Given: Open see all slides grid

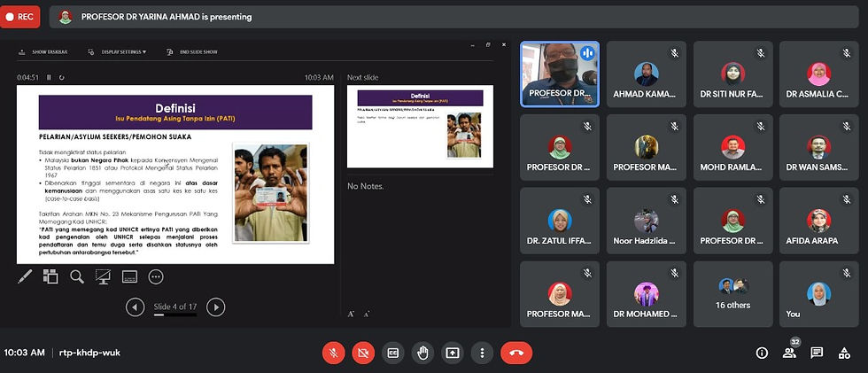Looking at the screenshot, I should [x=50, y=276].
